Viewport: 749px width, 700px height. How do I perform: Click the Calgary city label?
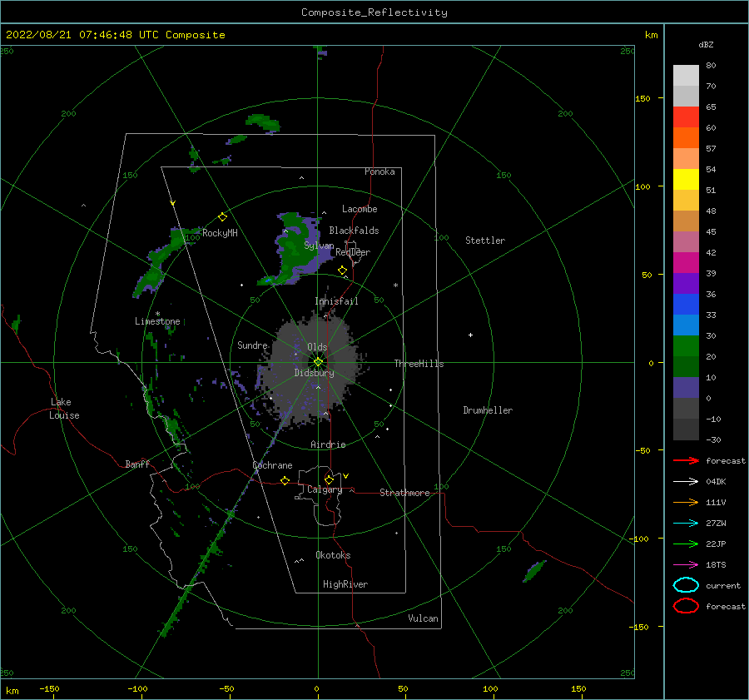coord(325,489)
